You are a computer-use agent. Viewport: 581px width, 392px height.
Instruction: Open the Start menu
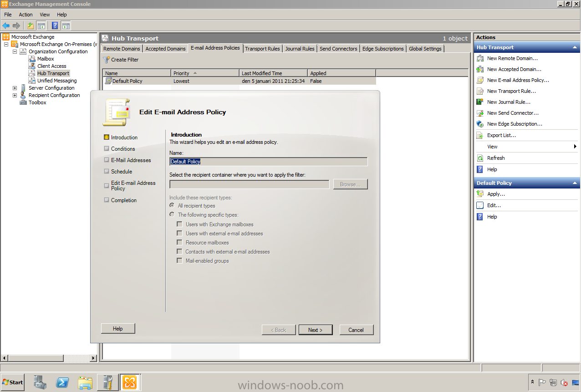[13, 382]
